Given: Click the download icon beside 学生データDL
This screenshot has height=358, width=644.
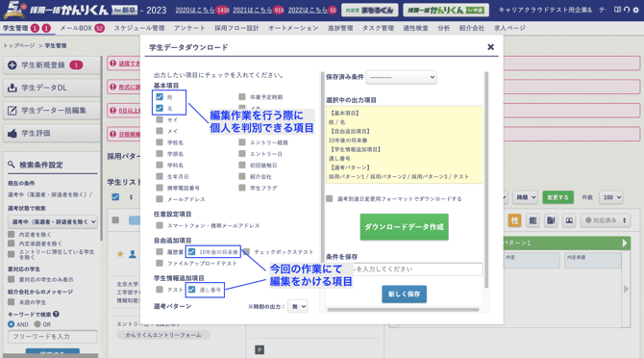Looking at the screenshot, I should point(12,88).
